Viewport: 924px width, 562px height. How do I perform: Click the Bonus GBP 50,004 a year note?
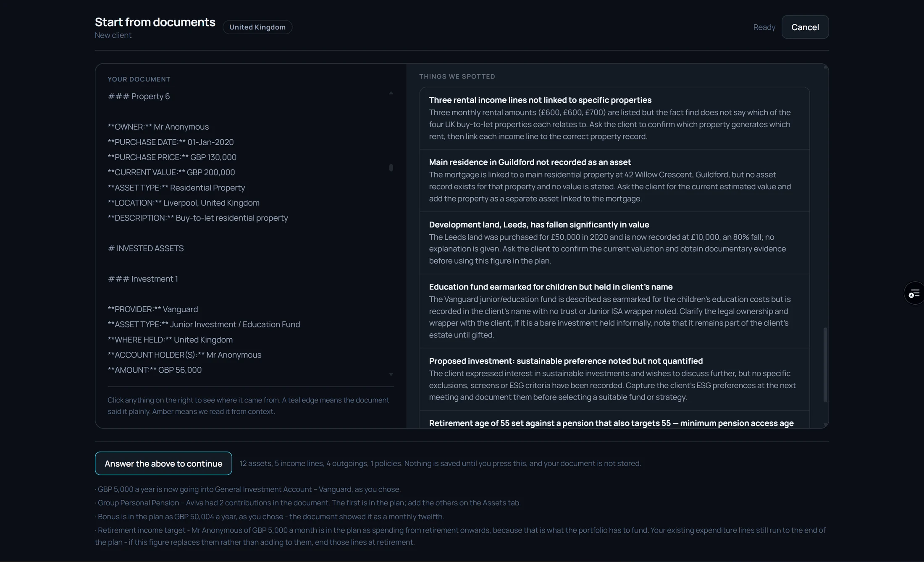pos(269,517)
